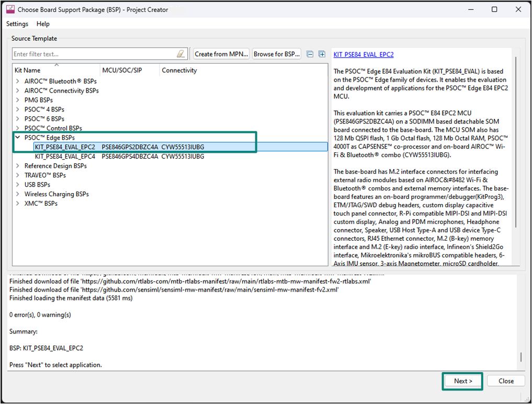Screen dimensions: 532x404
Task: Click into the filter text field
Action: pos(94,54)
